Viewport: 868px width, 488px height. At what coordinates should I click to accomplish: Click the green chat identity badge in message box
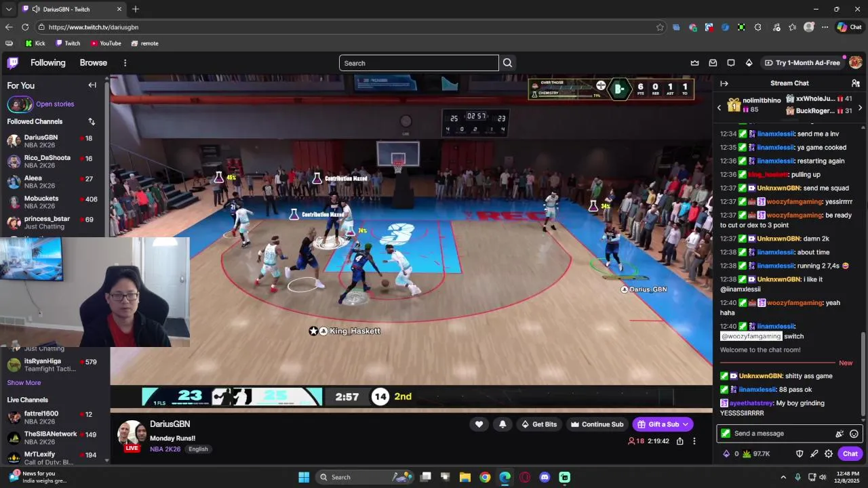726,434
